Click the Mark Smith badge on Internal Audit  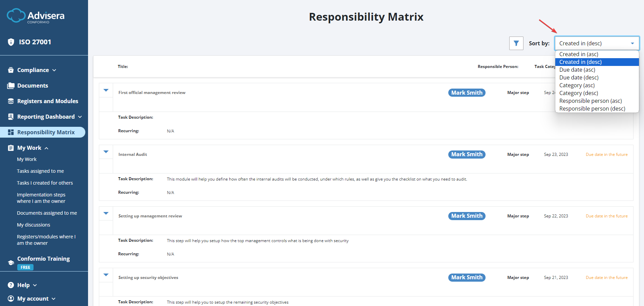[467, 154]
